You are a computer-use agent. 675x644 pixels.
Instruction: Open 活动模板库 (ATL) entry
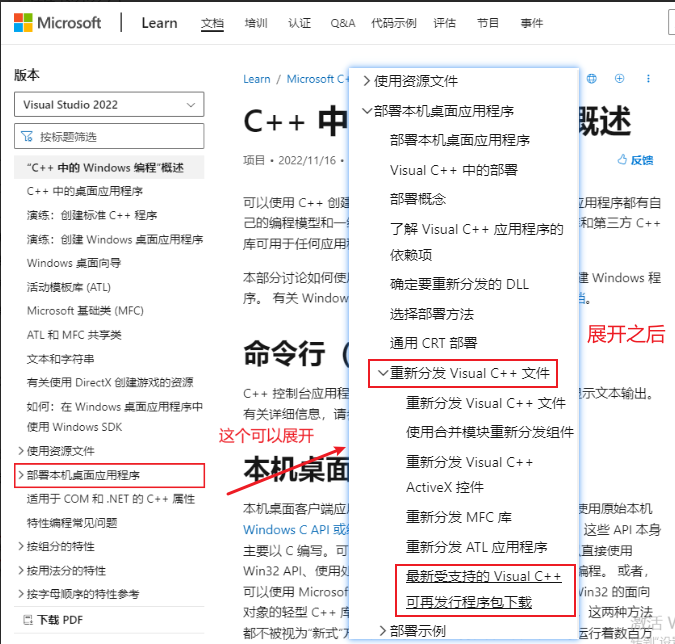coord(68,287)
